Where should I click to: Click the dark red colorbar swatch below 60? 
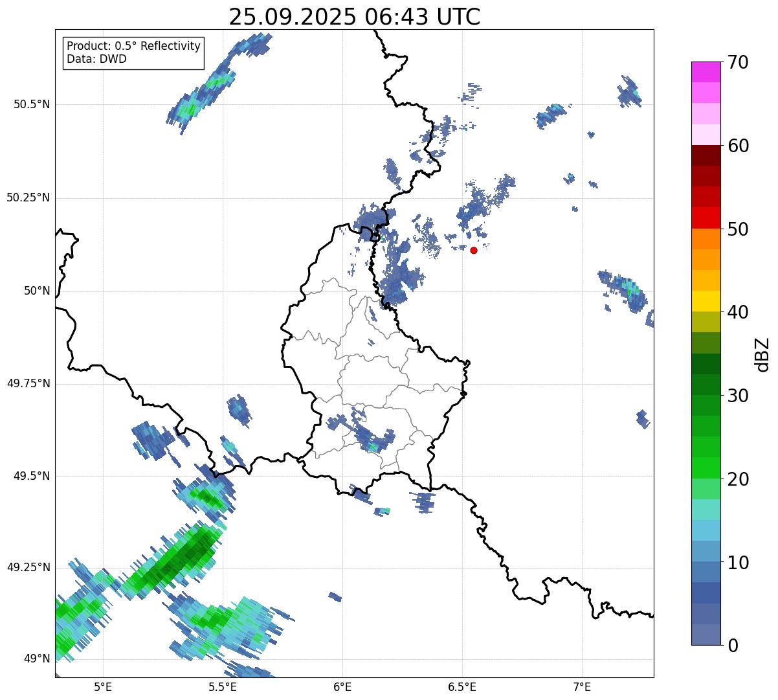tap(706, 155)
